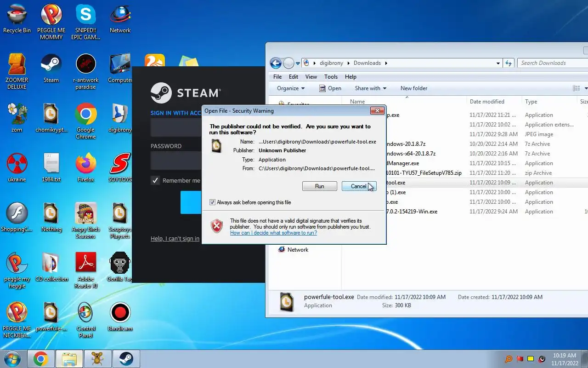Click the arrow after Downloads in the address path
Viewport: 588px width, 368px height.
coord(386,63)
